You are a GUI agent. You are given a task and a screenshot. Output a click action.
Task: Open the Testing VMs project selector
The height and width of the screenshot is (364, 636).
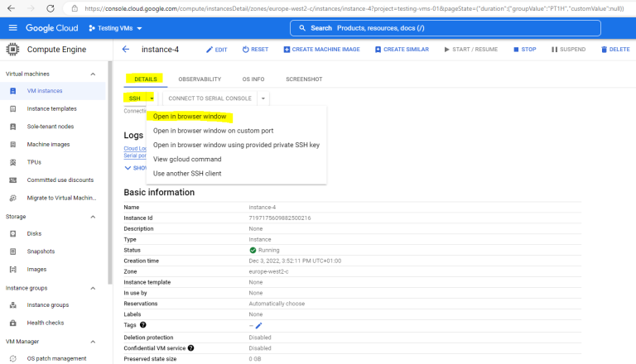click(x=115, y=28)
